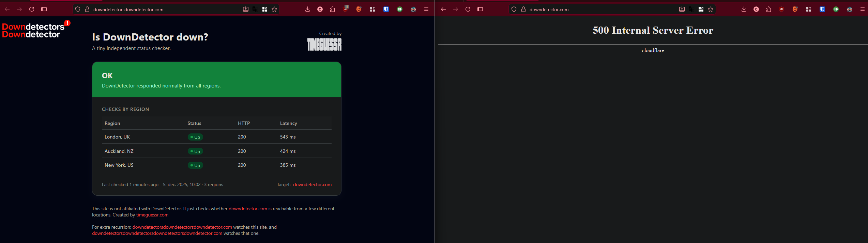The image size is (868, 243).
Task: Click the TIMEGUESSR creator logo
Action: click(324, 44)
